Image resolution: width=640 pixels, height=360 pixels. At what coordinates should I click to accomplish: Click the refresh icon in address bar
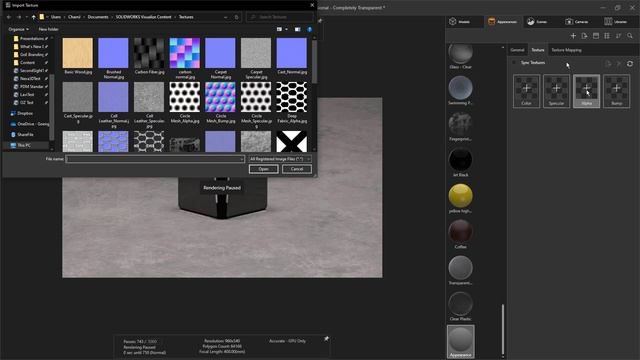click(x=236, y=17)
